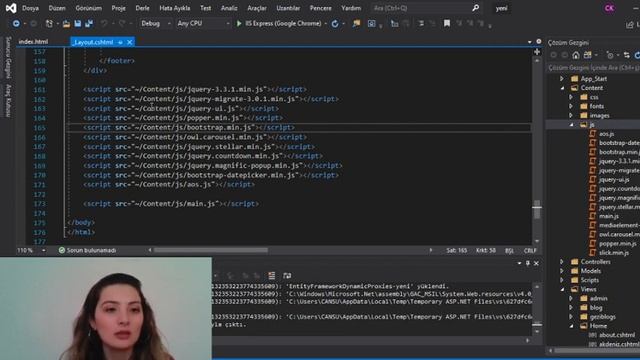Open the editor open-files list dropdown arrow
The image size is (640, 360).
tap(530, 42)
